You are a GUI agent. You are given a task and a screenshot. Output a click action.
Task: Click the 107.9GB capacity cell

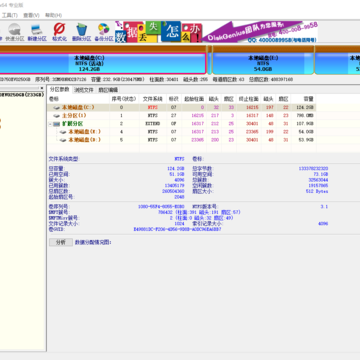tap(305, 124)
